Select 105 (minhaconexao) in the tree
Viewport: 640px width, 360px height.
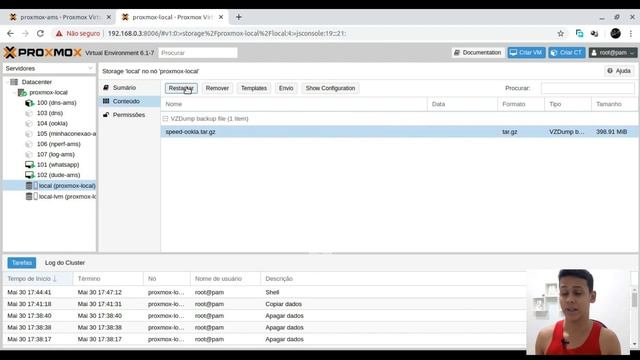(x=66, y=134)
